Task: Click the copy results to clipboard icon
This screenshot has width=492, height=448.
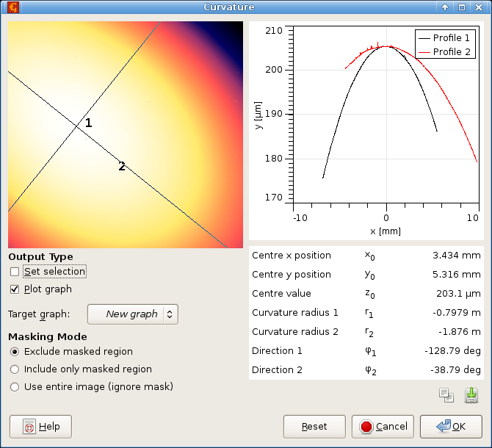Action: pyautogui.click(x=446, y=395)
